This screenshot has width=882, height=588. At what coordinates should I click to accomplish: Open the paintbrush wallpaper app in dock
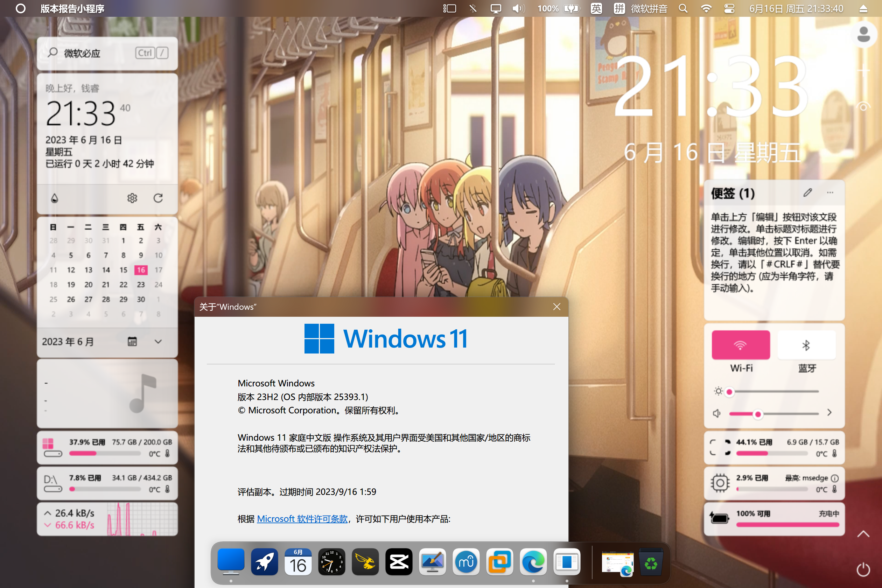pyautogui.click(x=432, y=562)
